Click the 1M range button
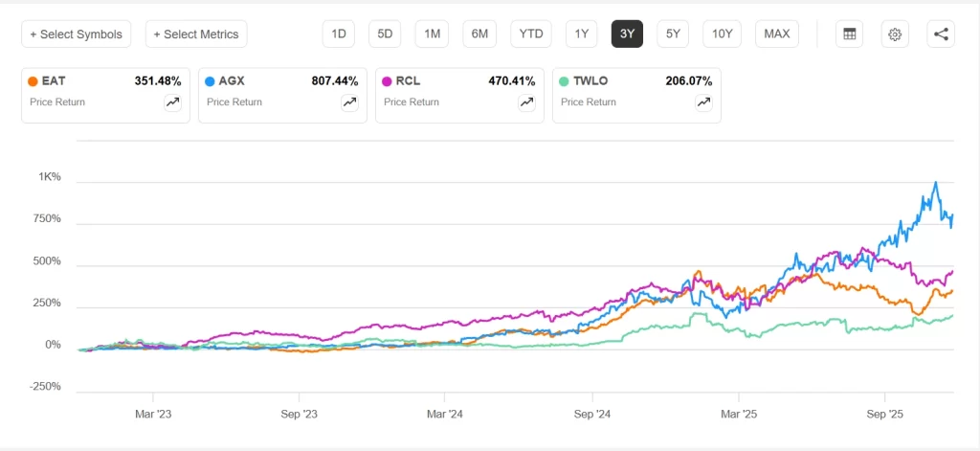 (x=433, y=34)
